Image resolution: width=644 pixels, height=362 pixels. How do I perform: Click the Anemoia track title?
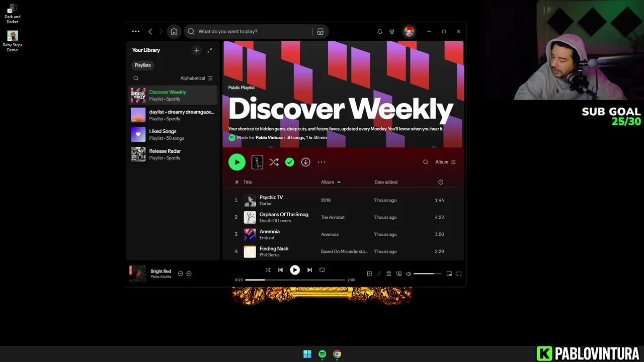tap(270, 231)
